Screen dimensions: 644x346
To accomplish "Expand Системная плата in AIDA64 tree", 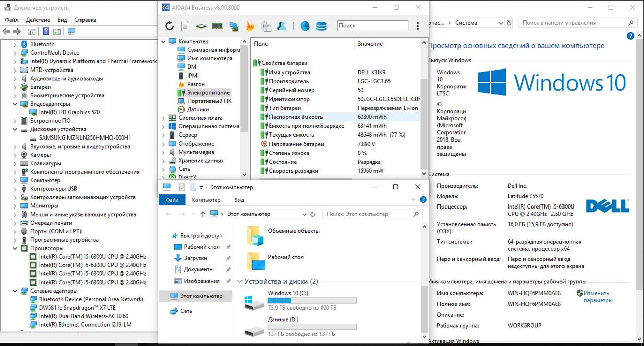I will [x=163, y=118].
